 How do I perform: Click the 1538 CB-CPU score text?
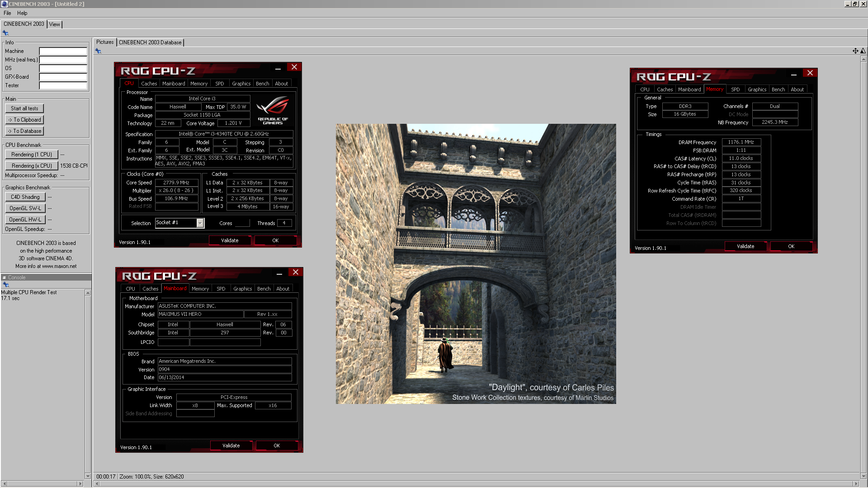click(74, 166)
